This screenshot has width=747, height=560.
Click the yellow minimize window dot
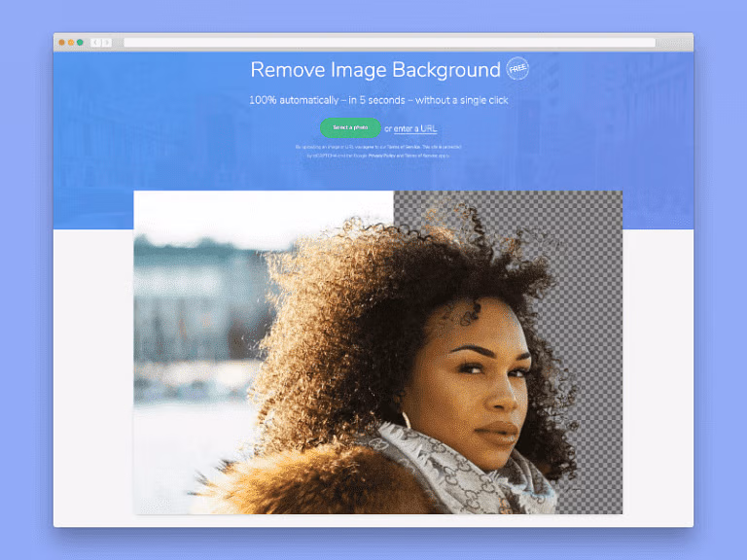click(71, 43)
